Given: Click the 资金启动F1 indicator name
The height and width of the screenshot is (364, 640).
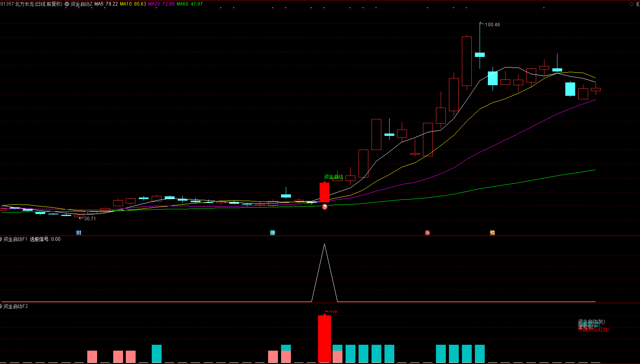Looking at the screenshot, I should (x=16, y=239).
